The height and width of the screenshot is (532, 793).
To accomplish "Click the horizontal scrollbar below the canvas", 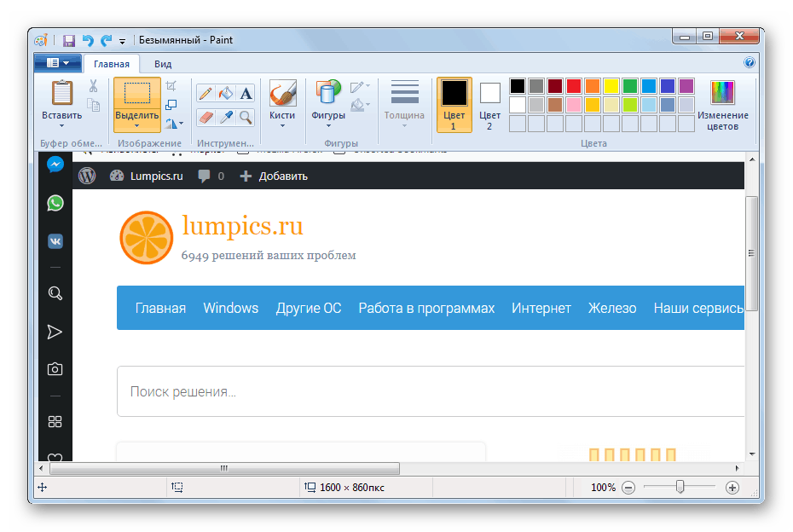I will [x=222, y=468].
